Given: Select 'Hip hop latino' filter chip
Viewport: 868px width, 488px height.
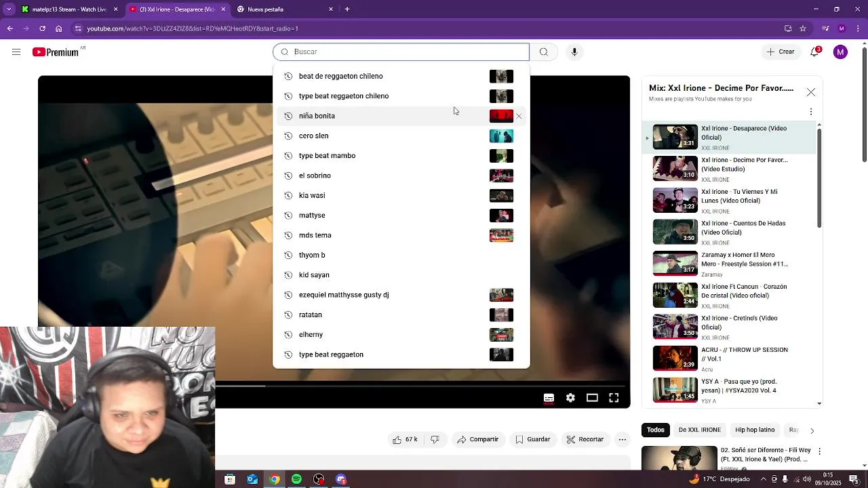Looking at the screenshot, I should [x=755, y=430].
